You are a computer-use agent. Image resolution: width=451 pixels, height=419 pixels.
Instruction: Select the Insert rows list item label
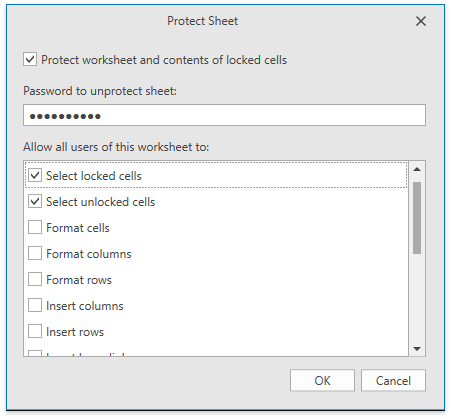[x=75, y=332]
